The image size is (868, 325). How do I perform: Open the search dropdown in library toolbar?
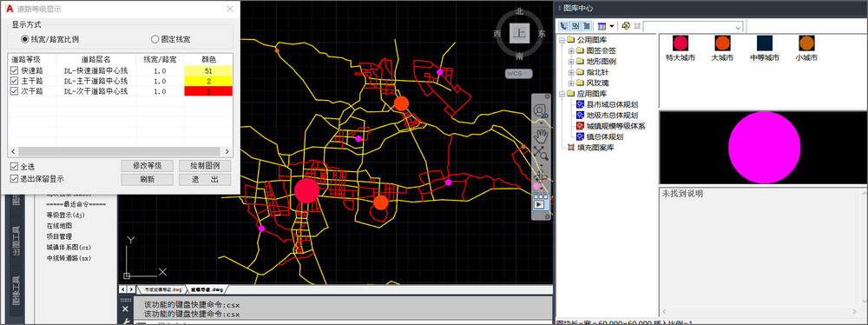[738, 27]
